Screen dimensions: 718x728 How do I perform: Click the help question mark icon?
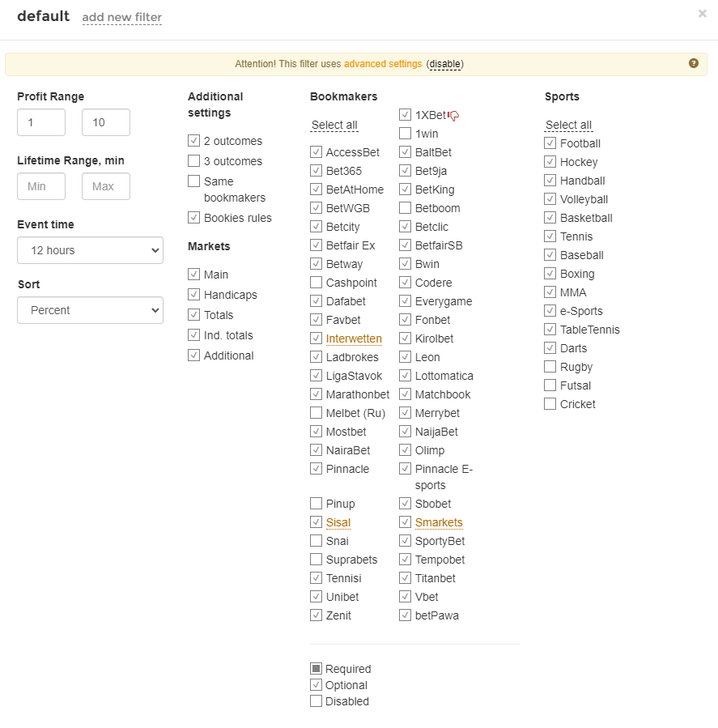[694, 63]
